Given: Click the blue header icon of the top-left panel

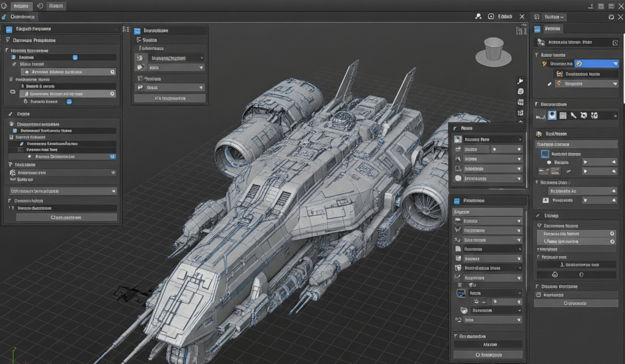Looking at the screenshot, I should point(9,29).
